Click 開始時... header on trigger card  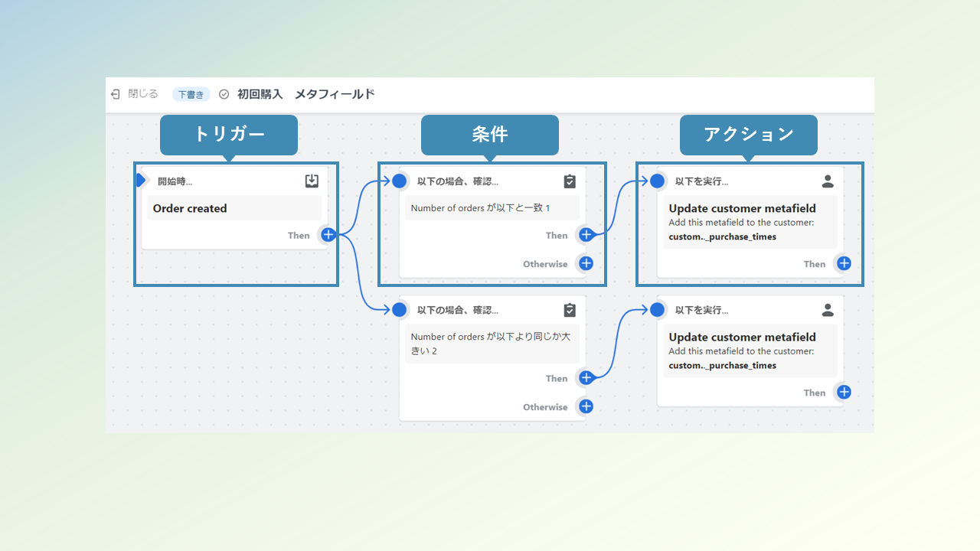tap(175, 181)
